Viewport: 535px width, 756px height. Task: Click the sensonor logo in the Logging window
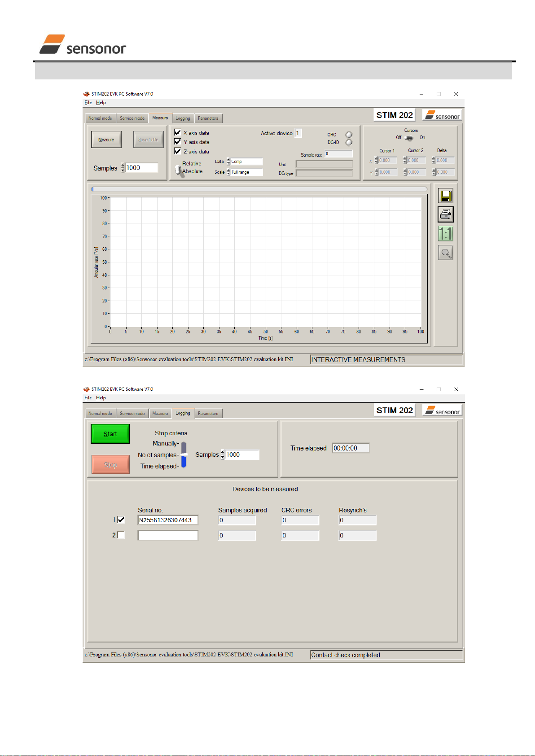(442, 411)
